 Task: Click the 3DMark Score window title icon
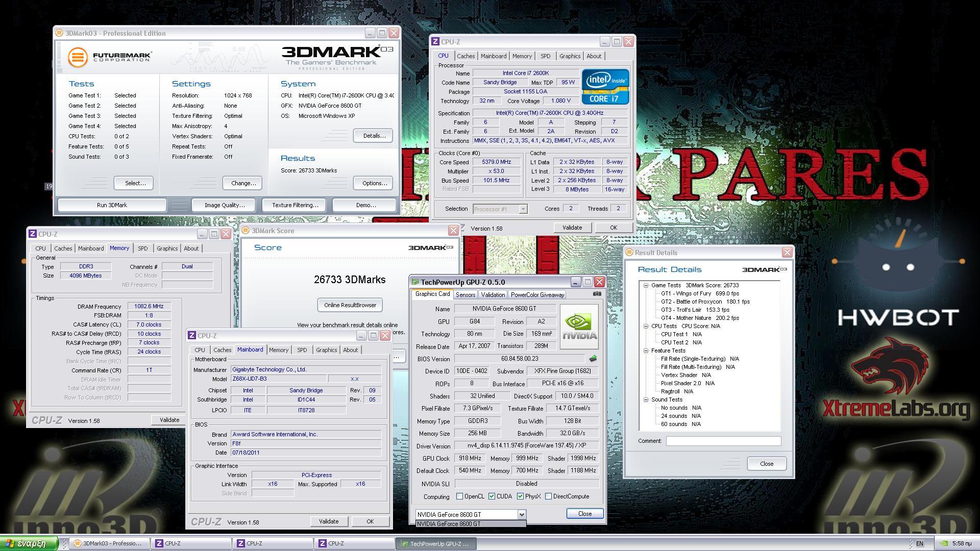[x=246, y=231]
